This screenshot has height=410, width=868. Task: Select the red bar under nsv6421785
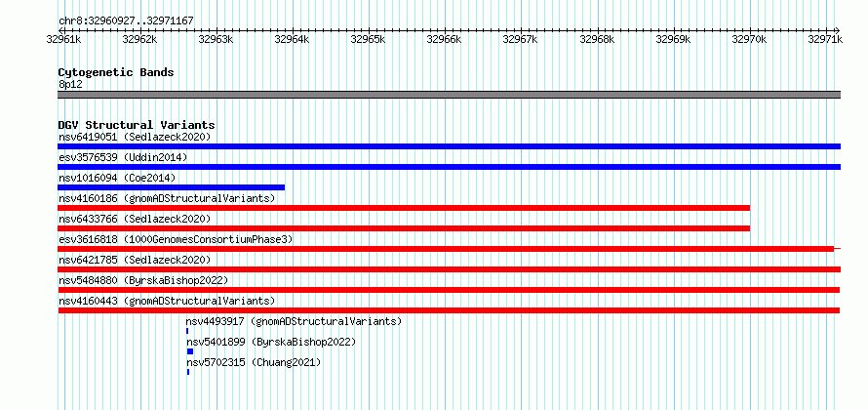[449, 269]
